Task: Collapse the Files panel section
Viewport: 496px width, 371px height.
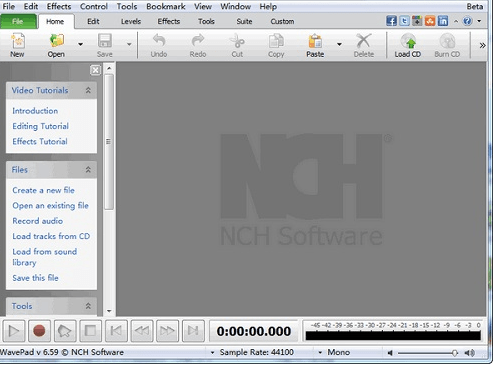Action: tap(88, 169)
